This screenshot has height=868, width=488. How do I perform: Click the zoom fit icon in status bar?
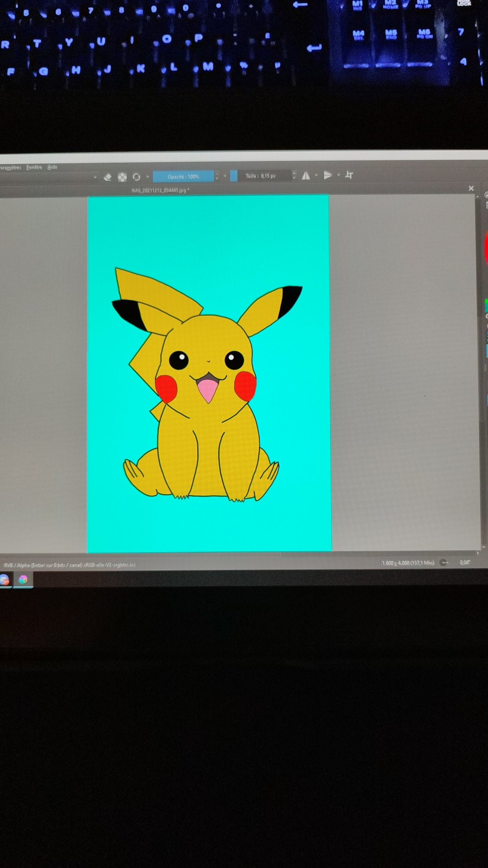(444, 562)
